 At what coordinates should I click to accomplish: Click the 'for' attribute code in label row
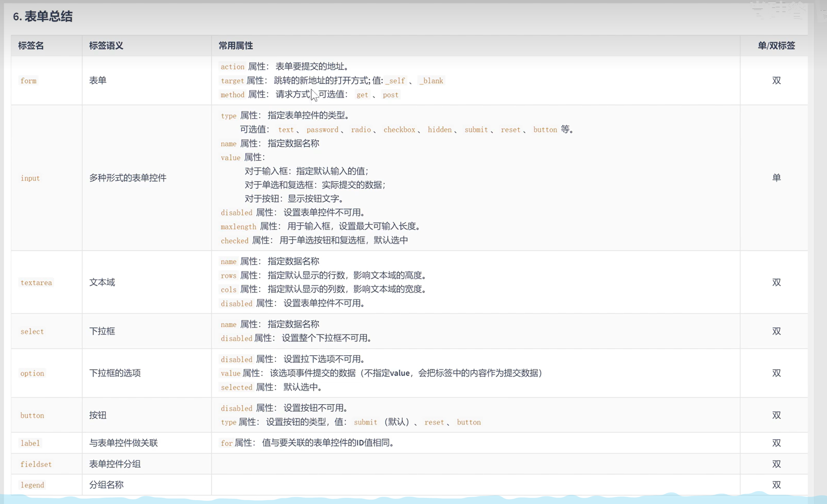[x=226, y=443]
